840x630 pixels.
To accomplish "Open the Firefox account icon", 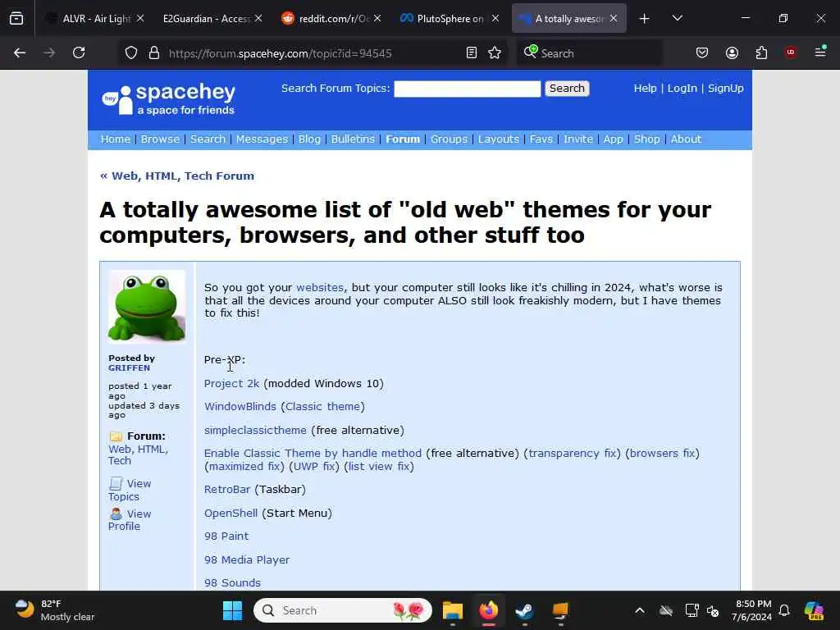I will point(732,52).
